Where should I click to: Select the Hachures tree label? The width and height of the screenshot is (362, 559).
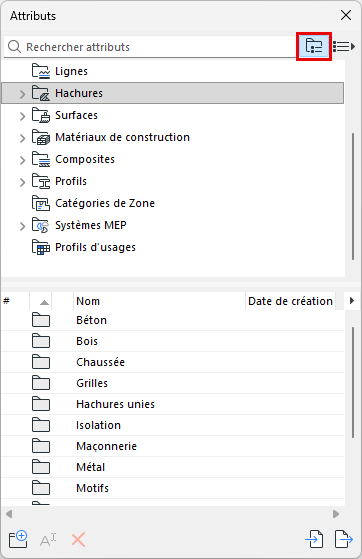[x=79, y=93]
